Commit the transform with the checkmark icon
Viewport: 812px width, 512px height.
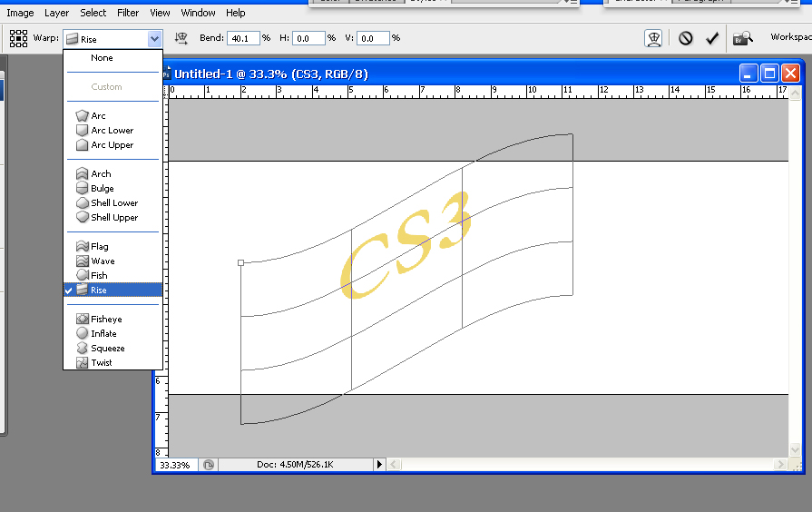(x=712, y=38)
